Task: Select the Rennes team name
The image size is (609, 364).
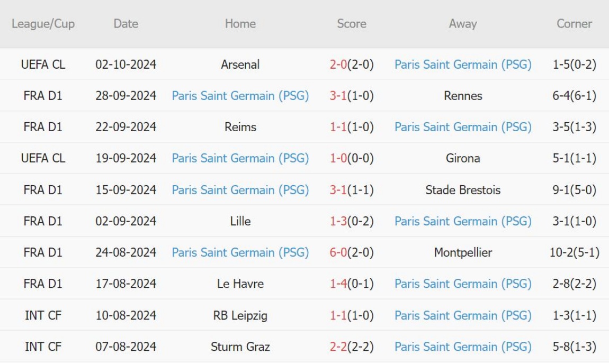Action: [463, 96]
